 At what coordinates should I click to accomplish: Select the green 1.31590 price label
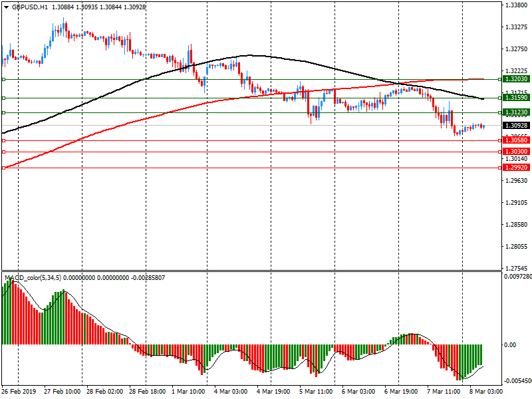[x=516, y=98]
